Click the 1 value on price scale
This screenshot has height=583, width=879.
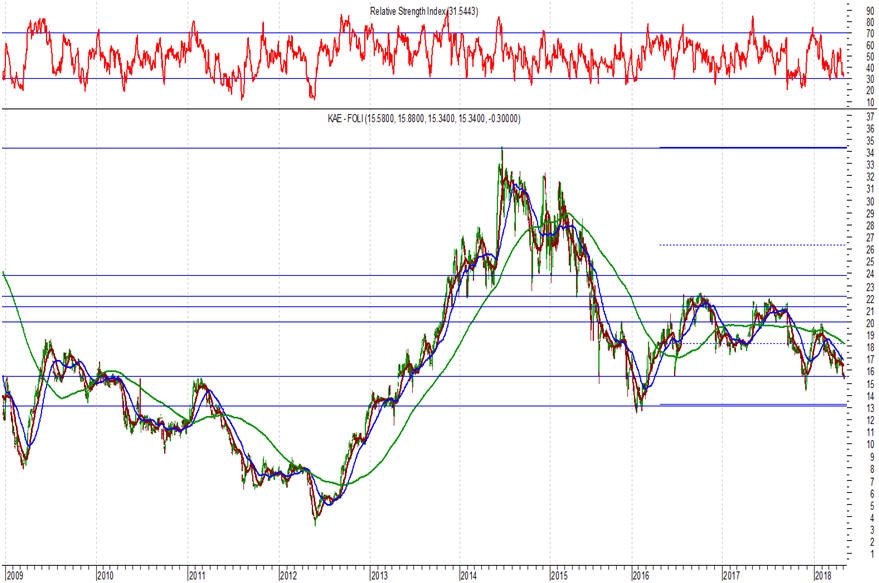point(872,554)
